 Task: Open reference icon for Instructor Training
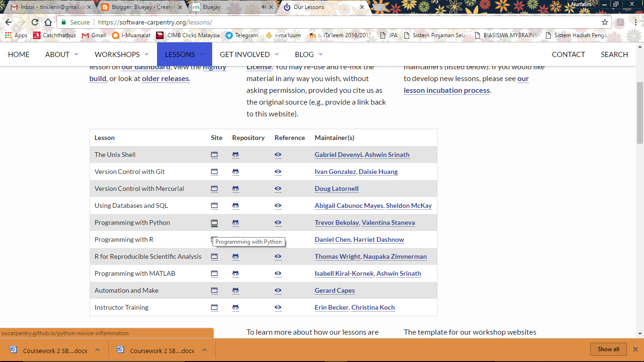click(x=278, y=307)
